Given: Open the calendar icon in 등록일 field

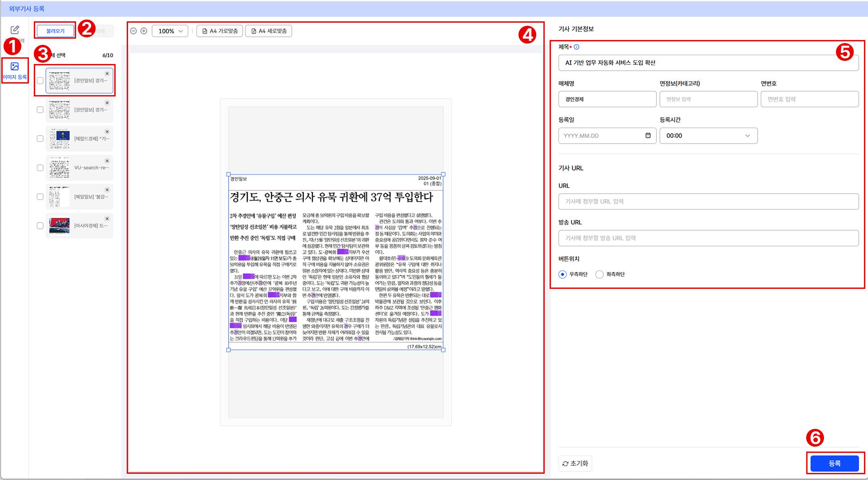Looking at the screenshot, I should click(648, 136).
